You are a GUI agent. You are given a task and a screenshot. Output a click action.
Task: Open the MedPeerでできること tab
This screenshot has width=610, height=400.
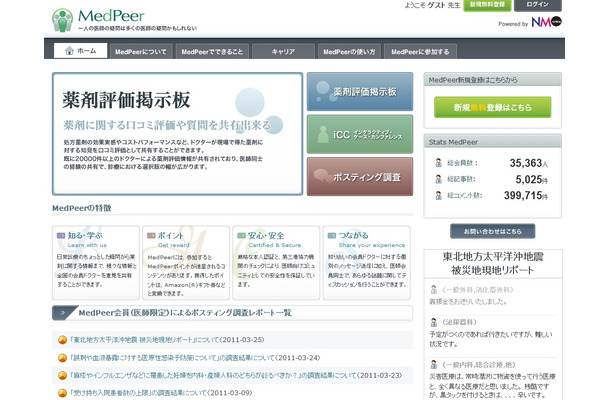(212, 51)
